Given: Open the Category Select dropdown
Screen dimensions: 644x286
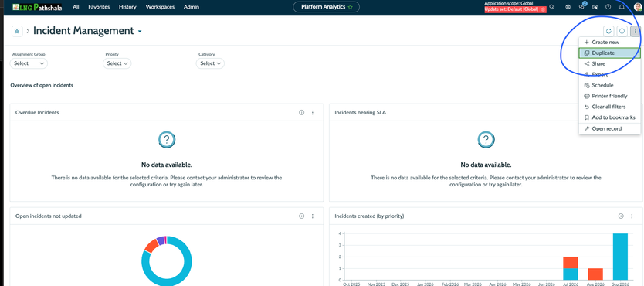Looking at the screenshot, I should tap(210, 63).
